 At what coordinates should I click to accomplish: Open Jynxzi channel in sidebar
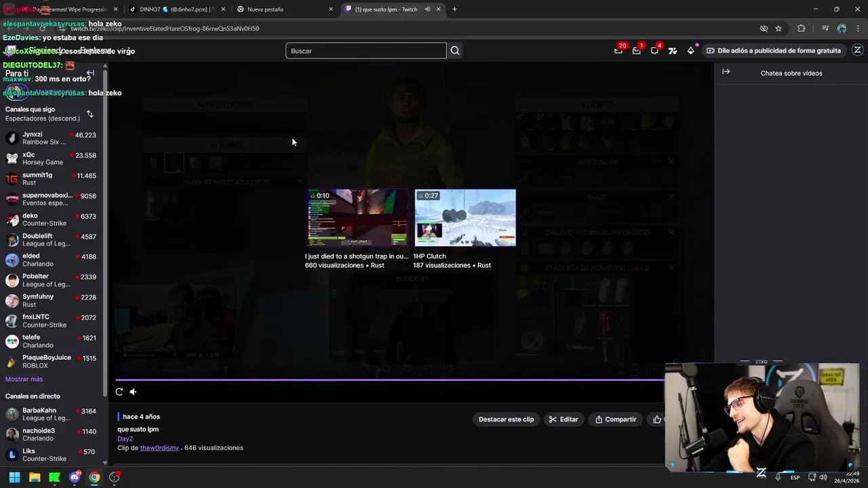point(52,138)
